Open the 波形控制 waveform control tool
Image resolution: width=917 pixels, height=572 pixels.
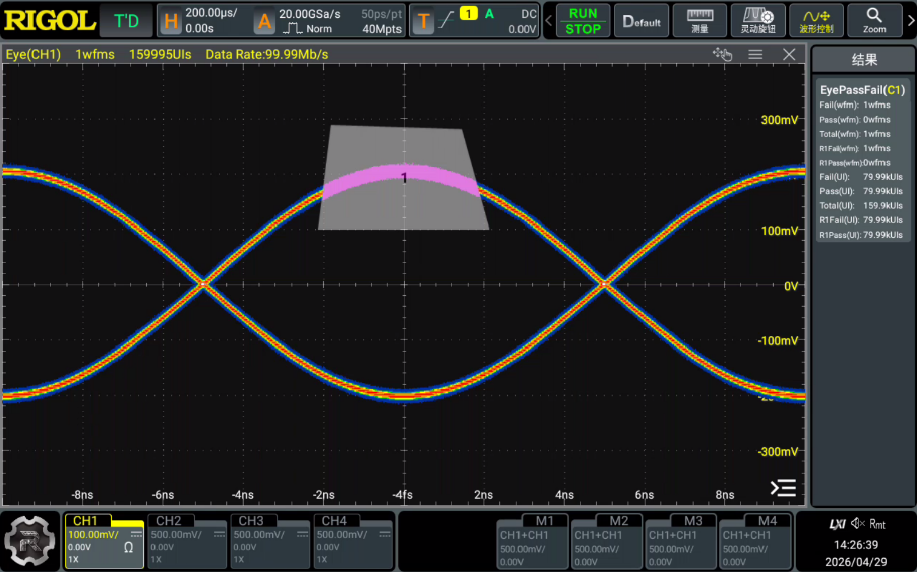816,21
